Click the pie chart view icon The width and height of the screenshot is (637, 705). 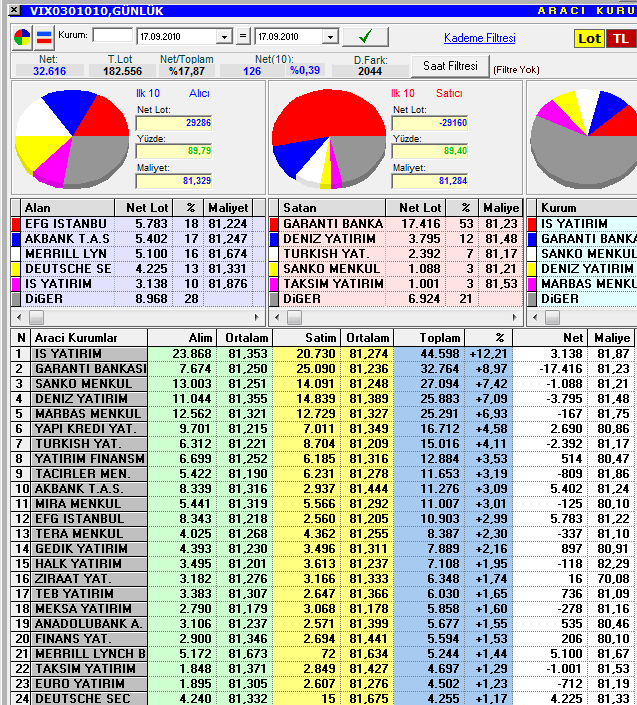point(22,38)
